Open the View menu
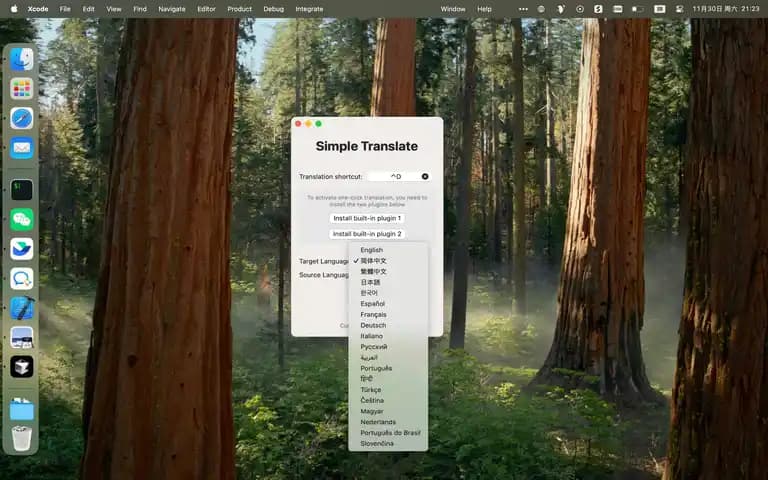 click(x=114, y=9)
